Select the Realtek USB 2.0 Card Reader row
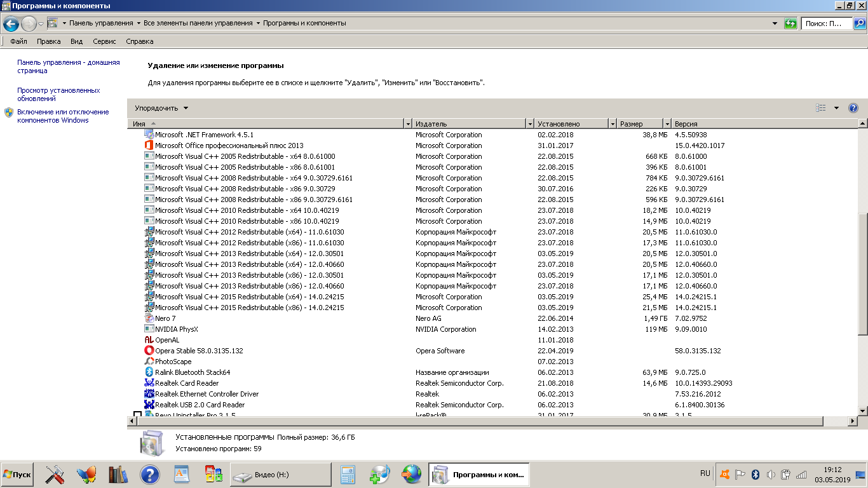This screenshot has height=488, width=868. click(x=492, y=405)
